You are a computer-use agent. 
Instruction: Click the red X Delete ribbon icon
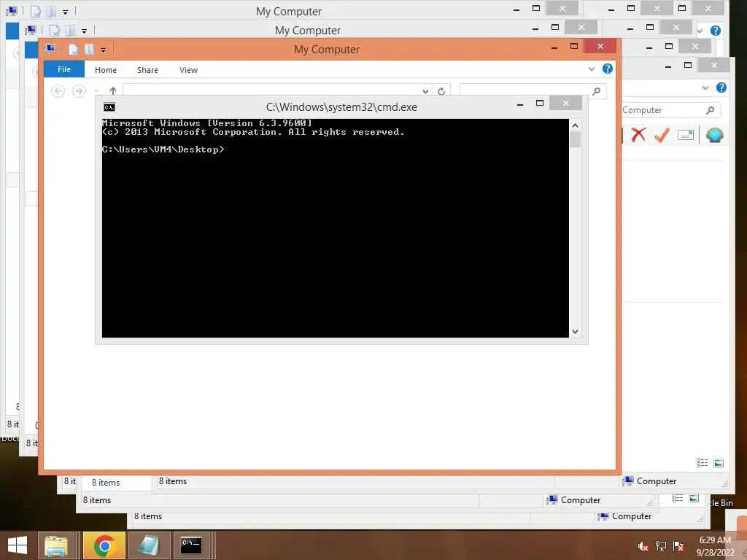[638, 135]
